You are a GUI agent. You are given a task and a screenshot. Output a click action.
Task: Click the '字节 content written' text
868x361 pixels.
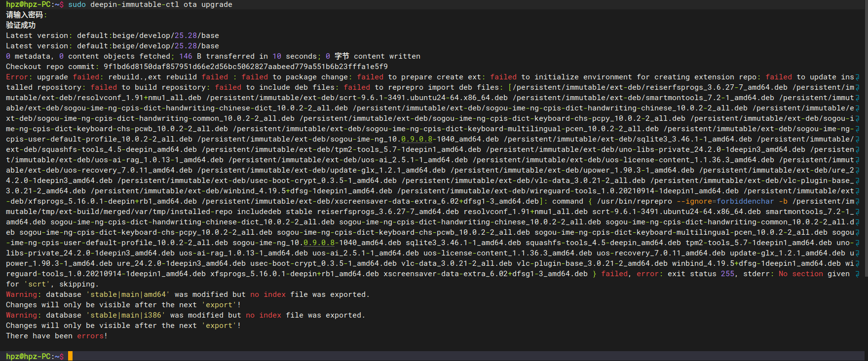pos(377,56)
